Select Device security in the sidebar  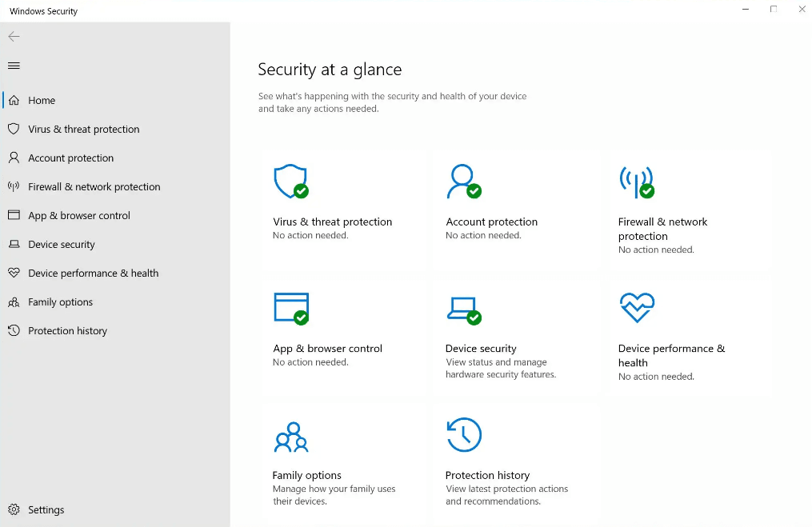click(61, 245)
